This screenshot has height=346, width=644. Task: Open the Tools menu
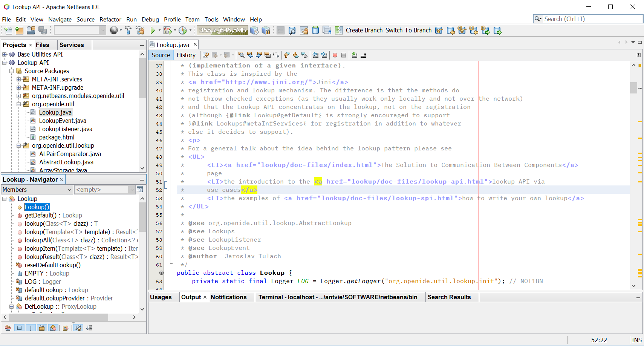point(211,20)
